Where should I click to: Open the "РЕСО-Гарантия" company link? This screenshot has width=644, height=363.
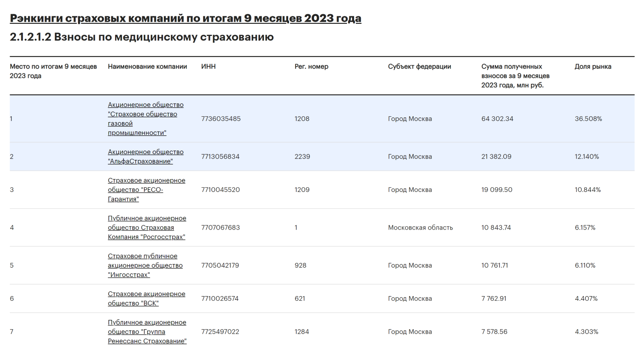(x=146, y=189)
